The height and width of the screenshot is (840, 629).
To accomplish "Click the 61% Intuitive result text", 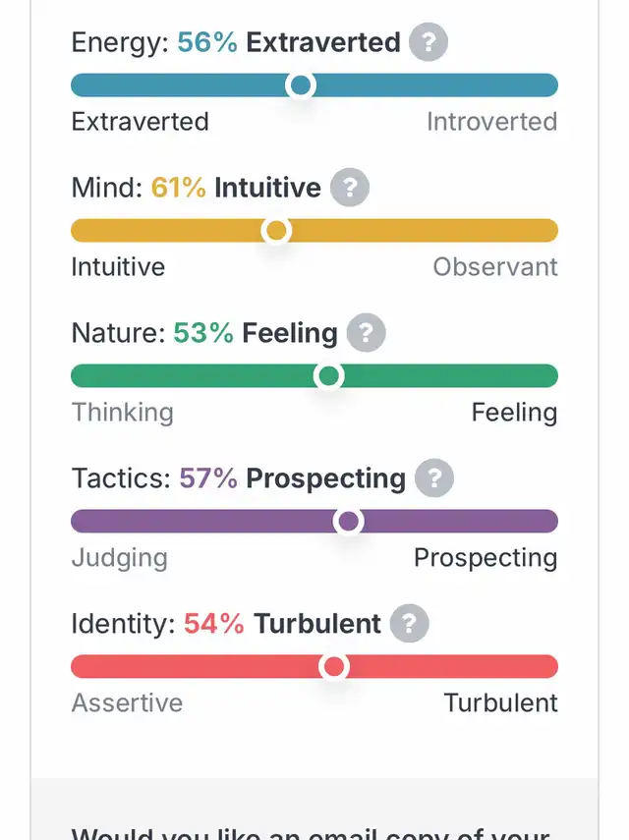I will (x=236, y=188).
